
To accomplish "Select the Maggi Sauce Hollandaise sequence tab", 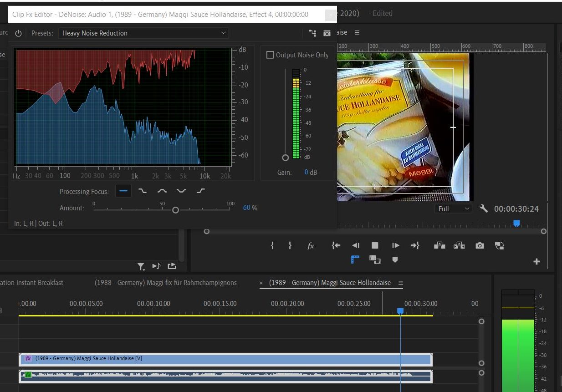I will tap(330, 283).
